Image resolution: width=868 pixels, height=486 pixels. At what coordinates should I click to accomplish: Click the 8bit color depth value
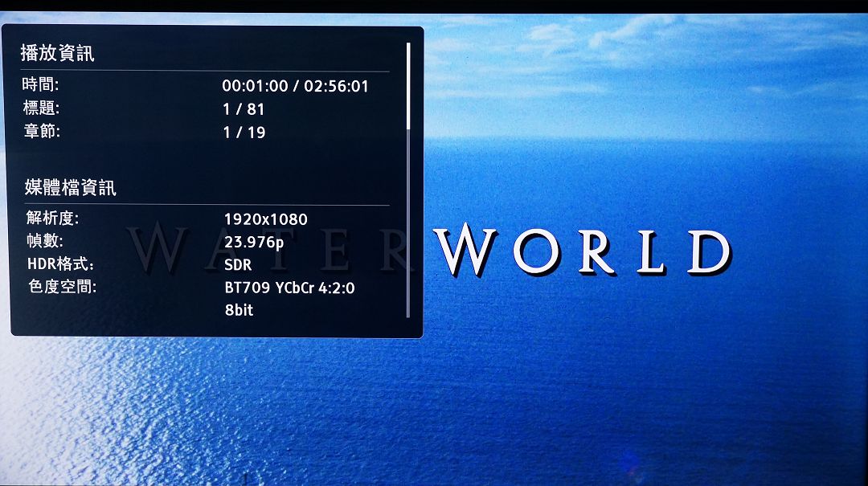pos(240,310)
